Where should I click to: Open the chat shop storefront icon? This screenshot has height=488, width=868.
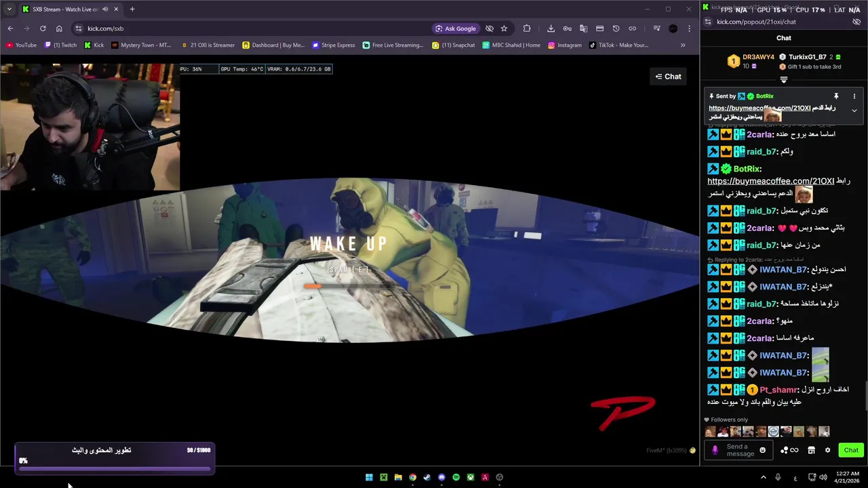point(811,450)
